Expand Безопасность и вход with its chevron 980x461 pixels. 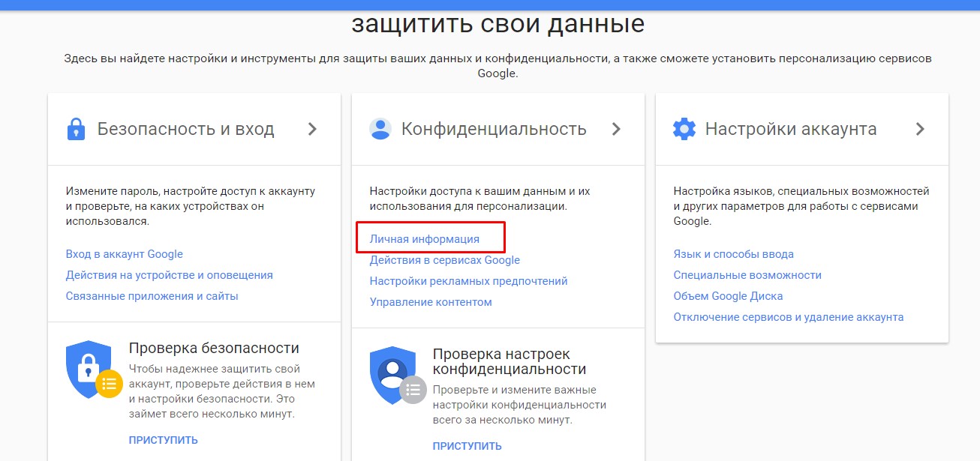click(313, 129)
